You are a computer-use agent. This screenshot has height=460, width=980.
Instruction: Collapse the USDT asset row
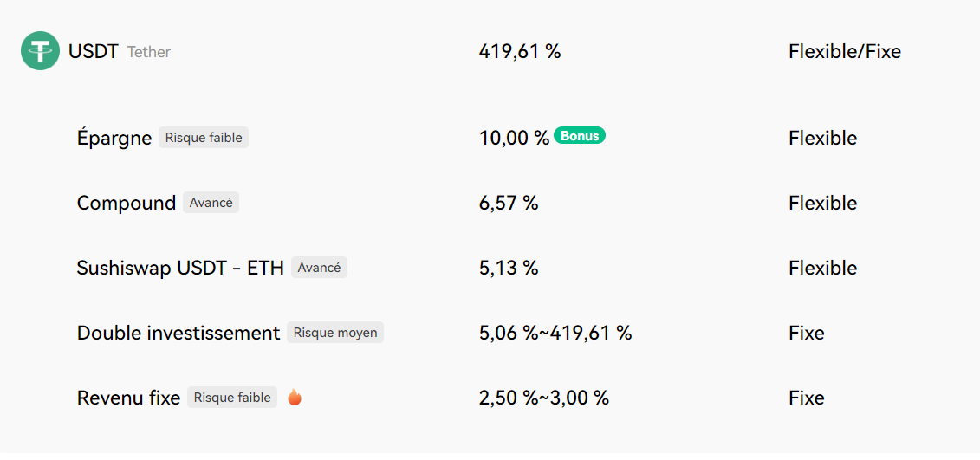click(x=490, y=51)
